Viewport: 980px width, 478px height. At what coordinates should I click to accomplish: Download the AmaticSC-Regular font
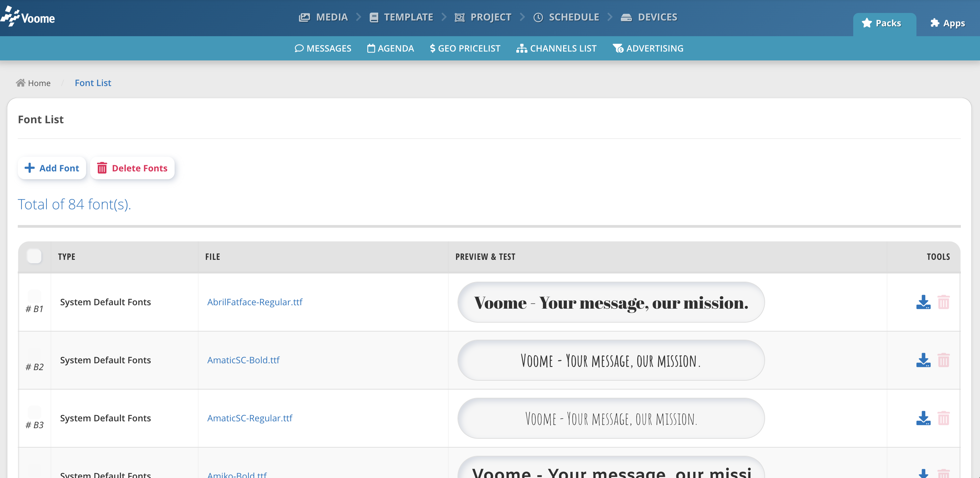click(923, 418)
